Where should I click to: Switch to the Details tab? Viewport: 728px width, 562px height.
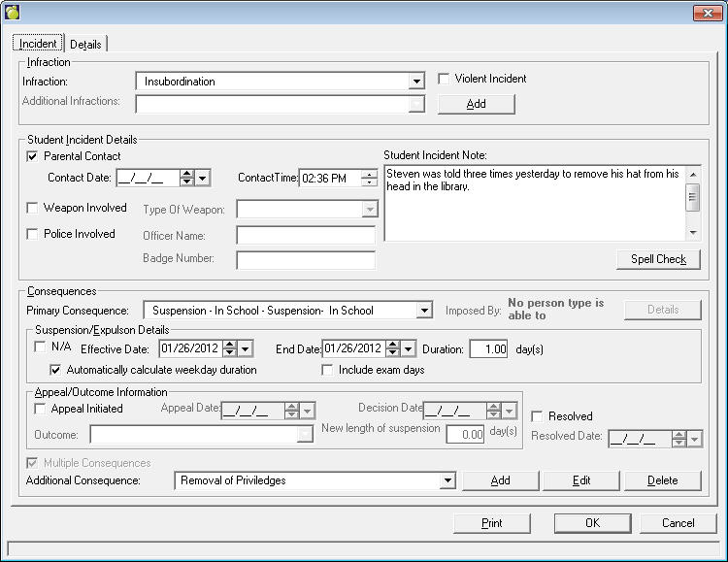click(85, 45)
